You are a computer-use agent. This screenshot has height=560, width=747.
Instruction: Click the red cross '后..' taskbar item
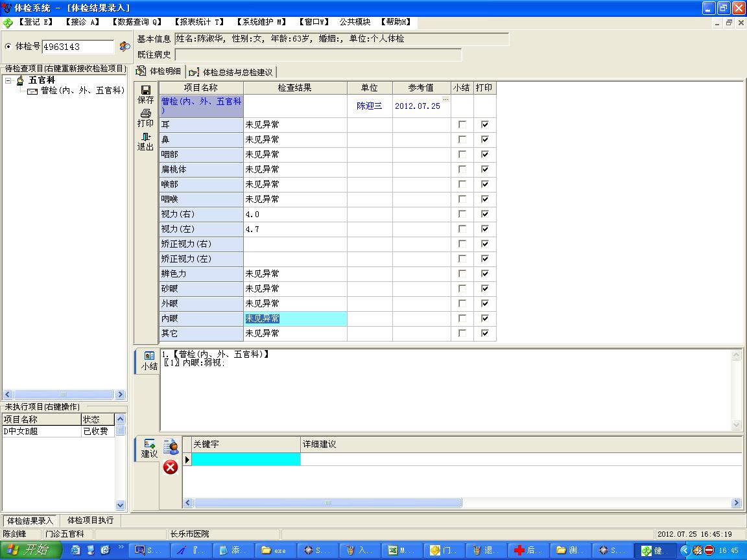528,550
